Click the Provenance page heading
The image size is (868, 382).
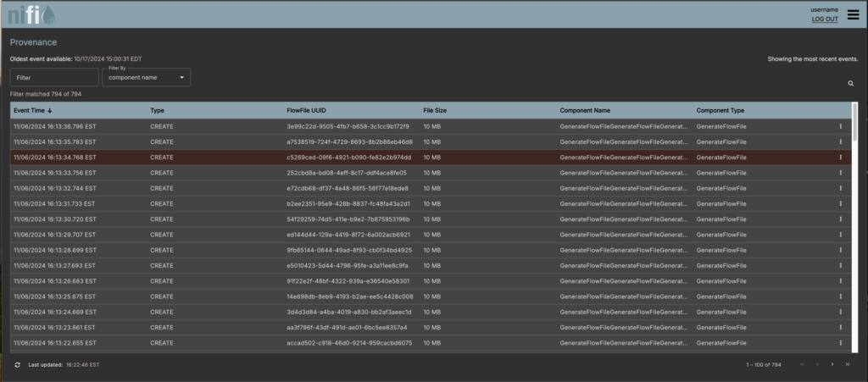point(33,42)
